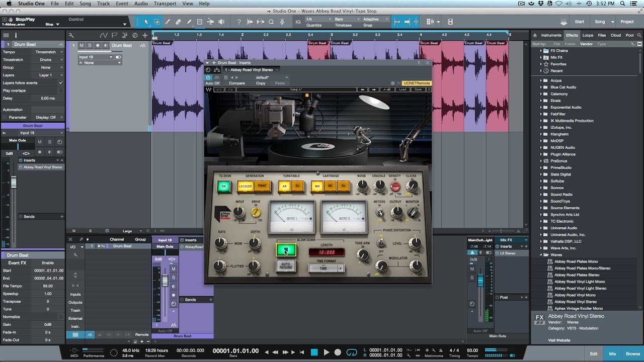Open plugin window gear settings

pyautogui.click(x=393, y=83)
